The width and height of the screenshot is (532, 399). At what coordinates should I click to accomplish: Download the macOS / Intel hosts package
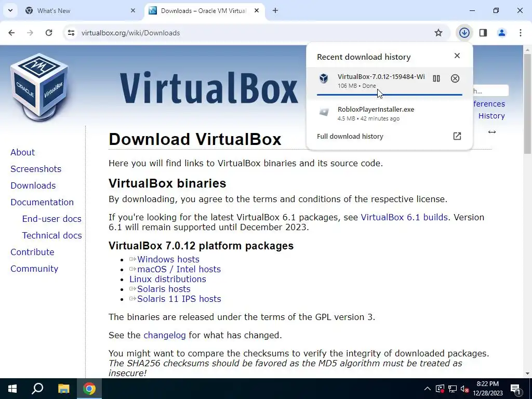179,269
